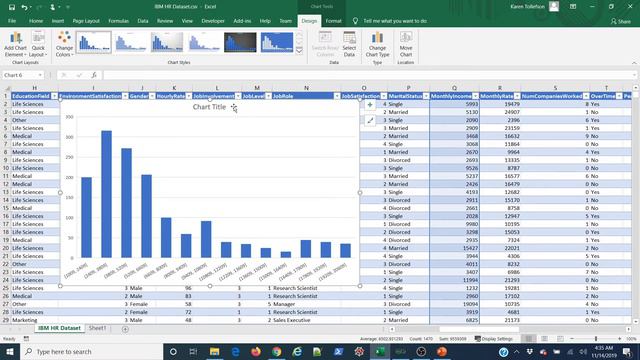Image resolution: width=640 pixels, height=360 pixels.
Task: Click the tallest histogram bar
Action: [x=107, y=194]
